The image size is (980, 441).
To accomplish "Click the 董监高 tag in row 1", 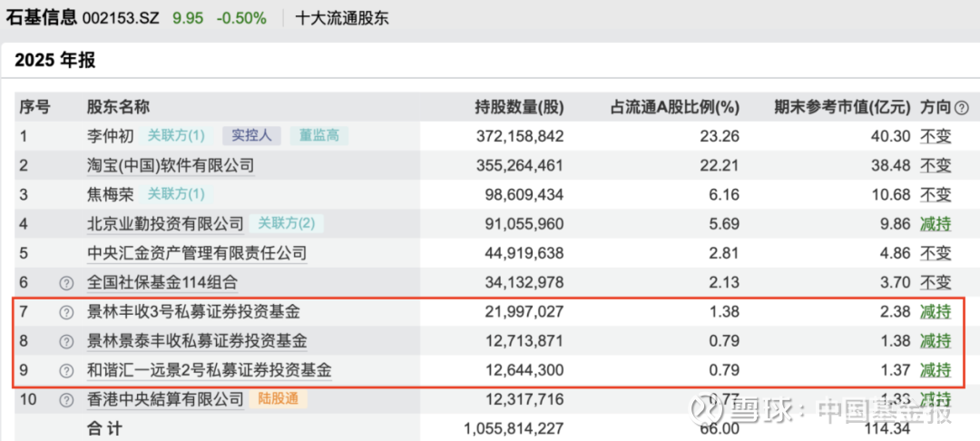I will [x=319, y=136].
